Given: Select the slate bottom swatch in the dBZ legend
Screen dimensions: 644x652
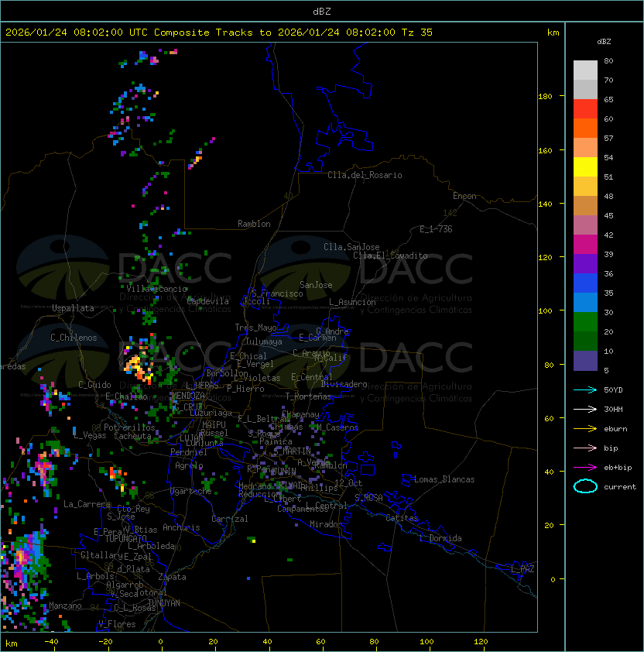Looking at the screenshot, I should [x=585, y=361].
